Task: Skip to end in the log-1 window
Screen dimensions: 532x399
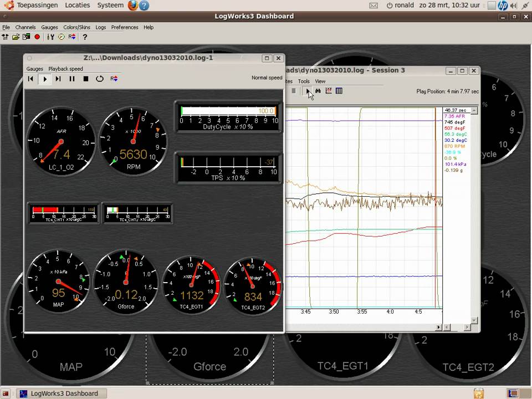Action: pyautogui.click(x=58, y=79)
